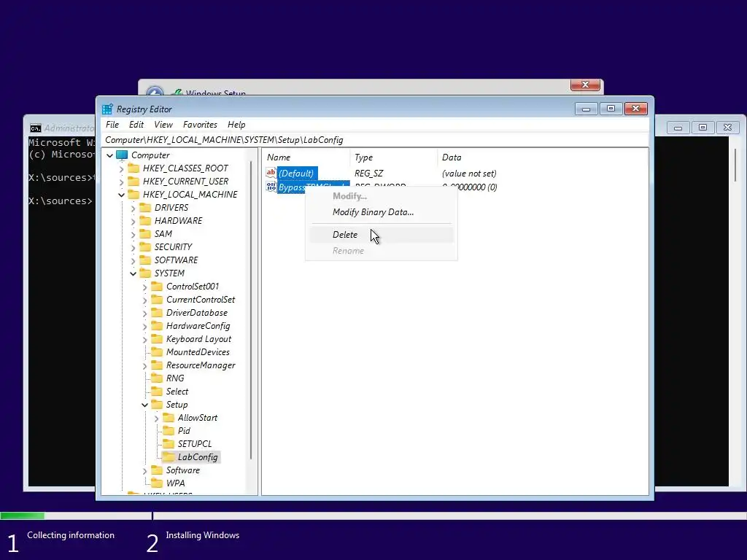This screenshot has width=747, height=560.
Task: Click the Command Prompt window title icon
Action: [35, 128]
